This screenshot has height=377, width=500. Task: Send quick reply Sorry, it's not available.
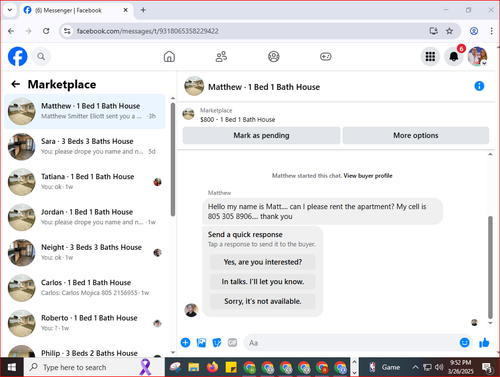coord(263,301)
